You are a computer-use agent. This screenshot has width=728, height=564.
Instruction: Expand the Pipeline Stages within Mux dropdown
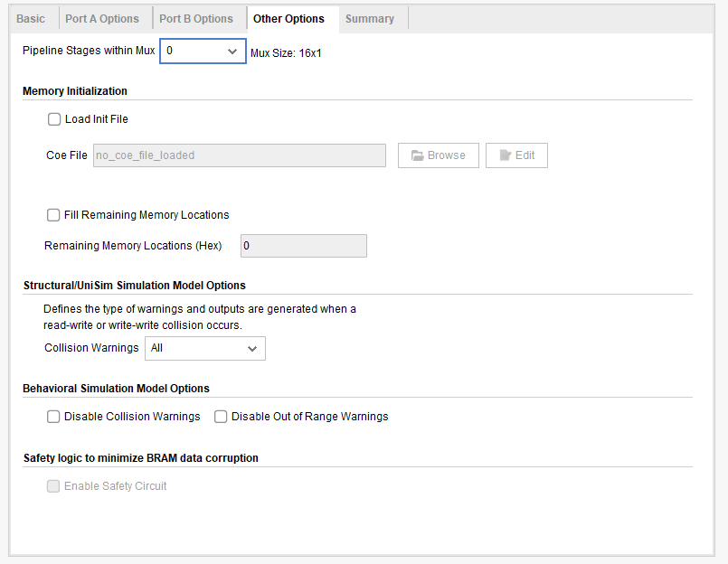(203, 52)
